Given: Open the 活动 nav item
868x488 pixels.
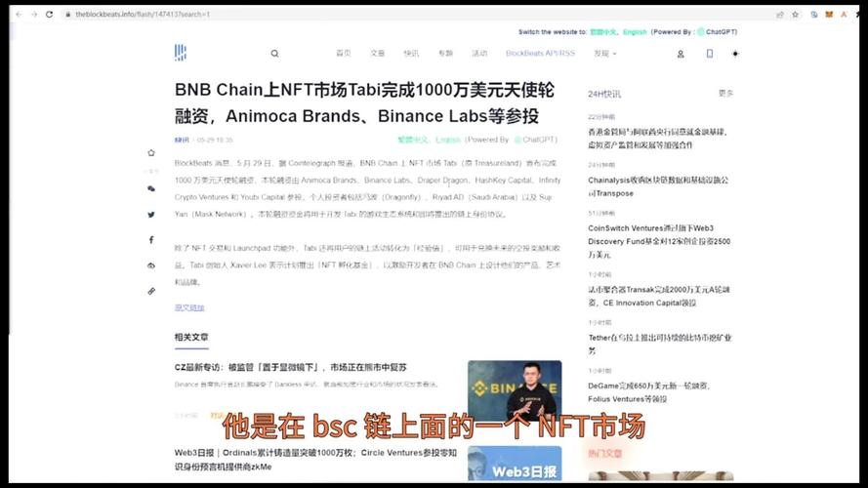Looking at the screenshot, I should click(479, 53).
